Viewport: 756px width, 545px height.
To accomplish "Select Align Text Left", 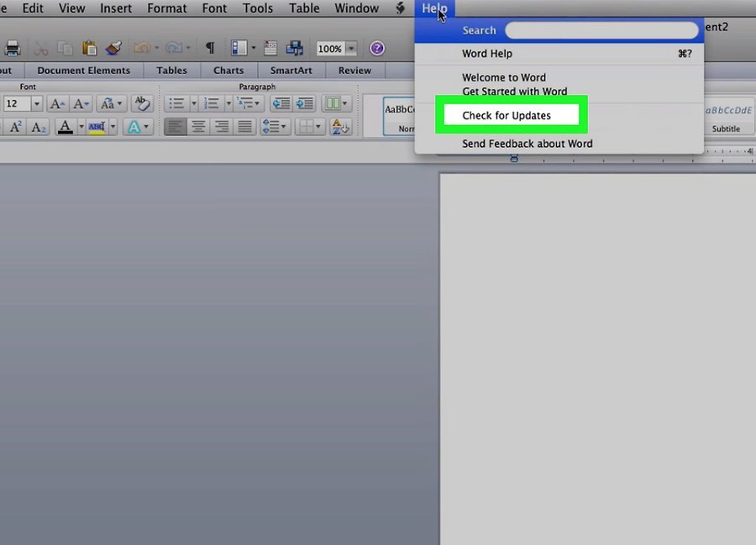I will pos(175,127).
